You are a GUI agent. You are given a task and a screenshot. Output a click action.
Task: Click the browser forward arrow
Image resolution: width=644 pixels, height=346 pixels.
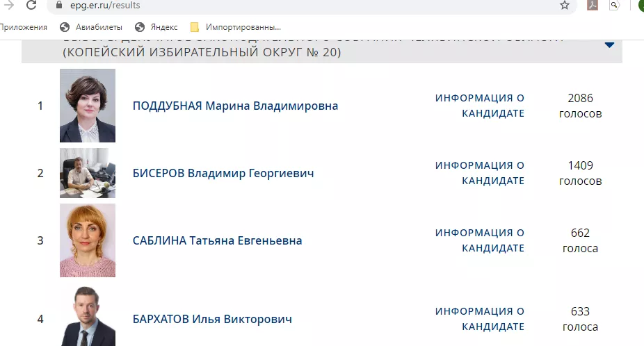(x=9, y=5)
